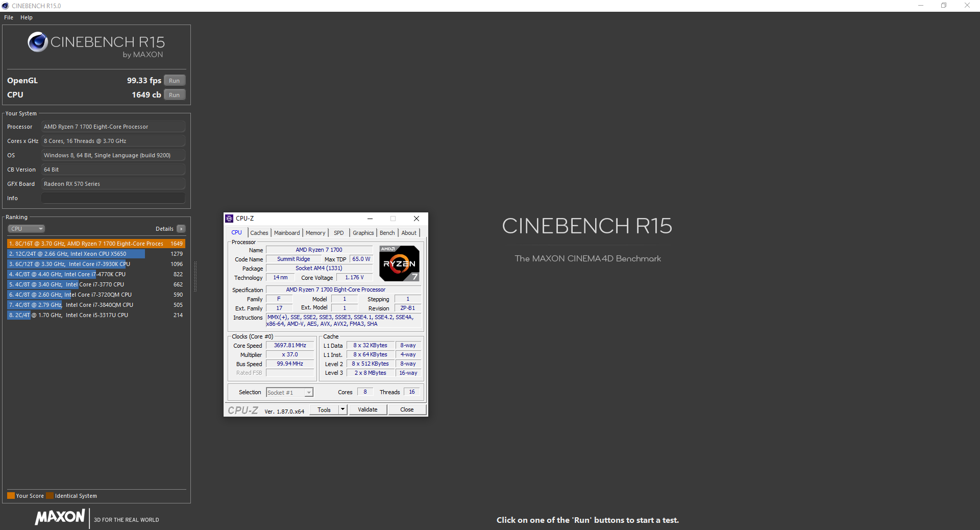980x530 pixels.
Task: Expand the Tools dropdown arrow in CPU-Z
Action: (x=343, y=409)
